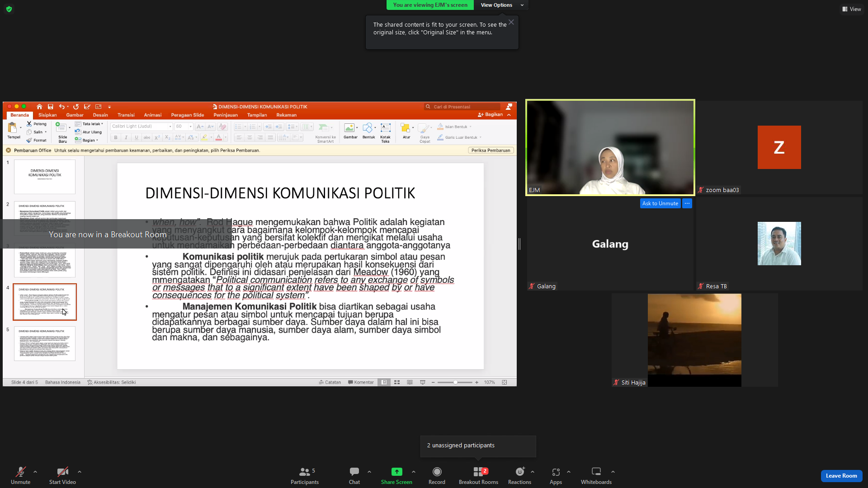Expand video options arrow next to Start Video
The image size is (868, 488).
(80, 472)
